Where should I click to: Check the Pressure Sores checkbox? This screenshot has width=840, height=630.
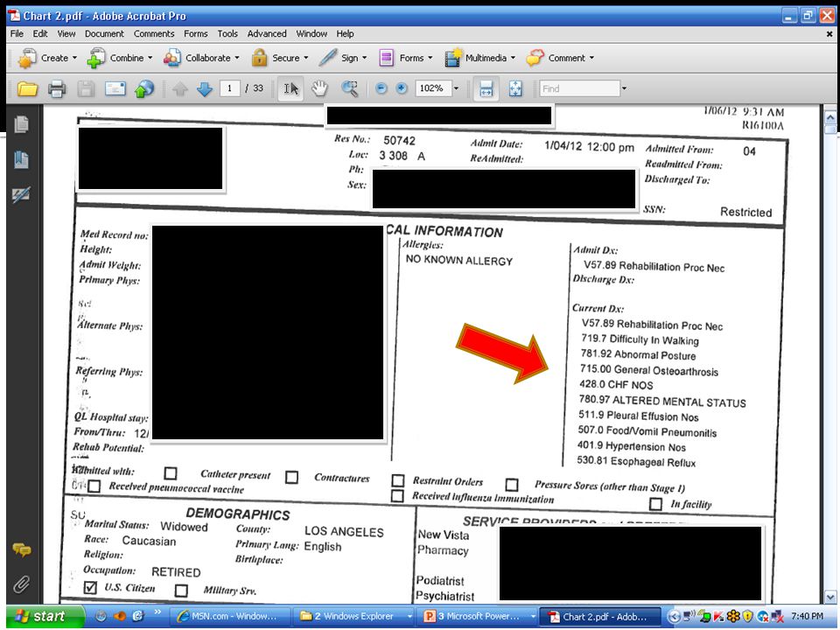512,485
